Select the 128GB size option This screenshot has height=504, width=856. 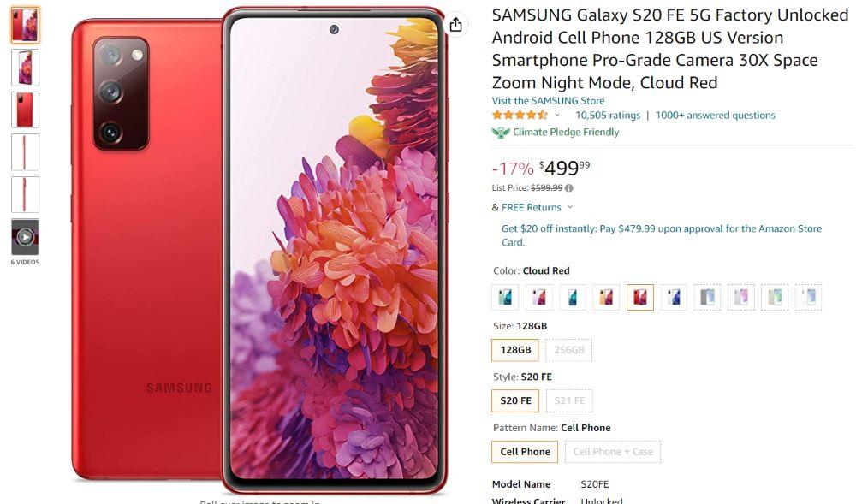coord(515,350)
